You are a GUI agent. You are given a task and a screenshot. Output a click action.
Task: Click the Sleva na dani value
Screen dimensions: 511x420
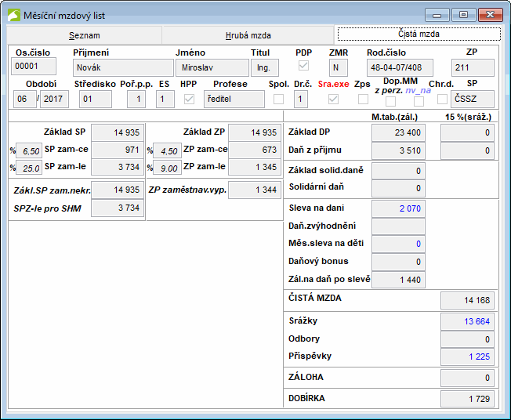[x=398, y=208]
